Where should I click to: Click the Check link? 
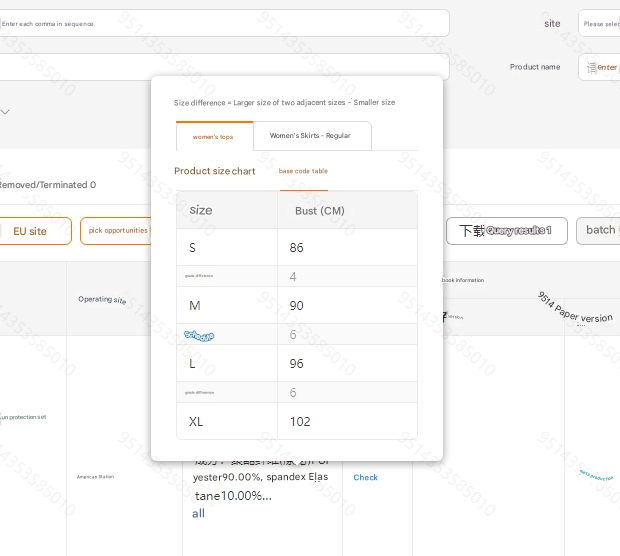pyautogui.click(x=365, y=477)
